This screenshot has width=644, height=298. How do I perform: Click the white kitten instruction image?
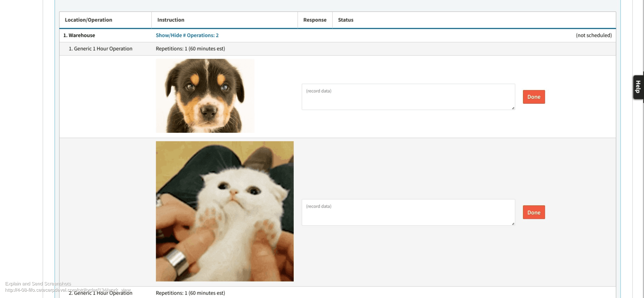pyautogui.click(x=224, y=211)
